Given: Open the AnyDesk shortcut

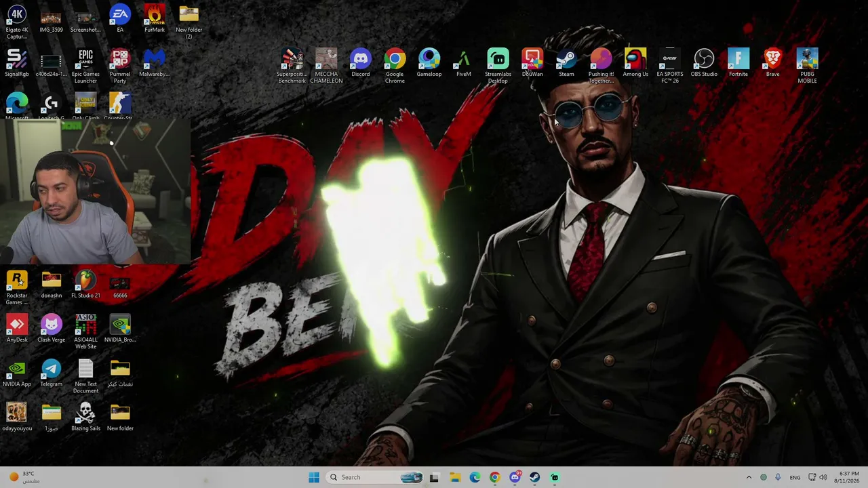Looking at the screenshot, I should click(x=17, y=329).
